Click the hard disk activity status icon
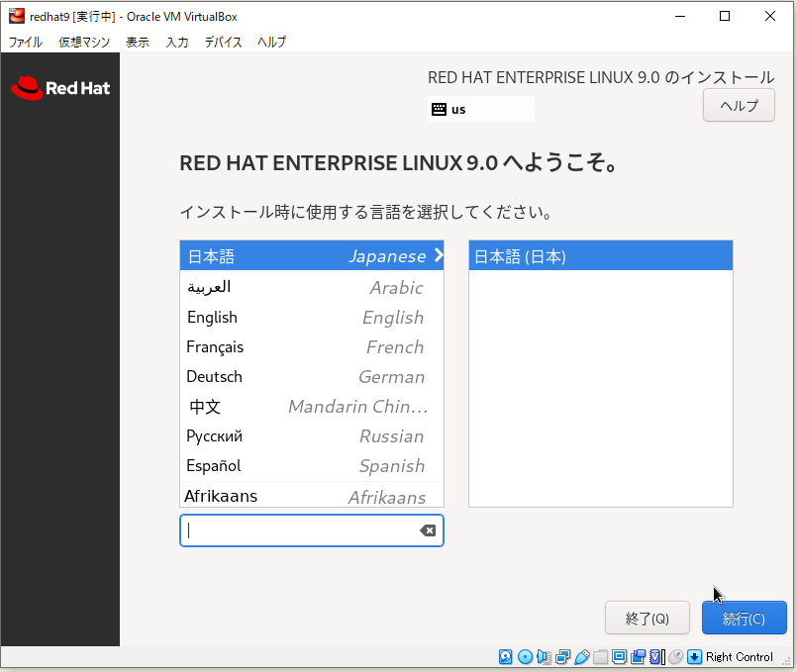This screenshot has width=797, height=672. (505, 657)
